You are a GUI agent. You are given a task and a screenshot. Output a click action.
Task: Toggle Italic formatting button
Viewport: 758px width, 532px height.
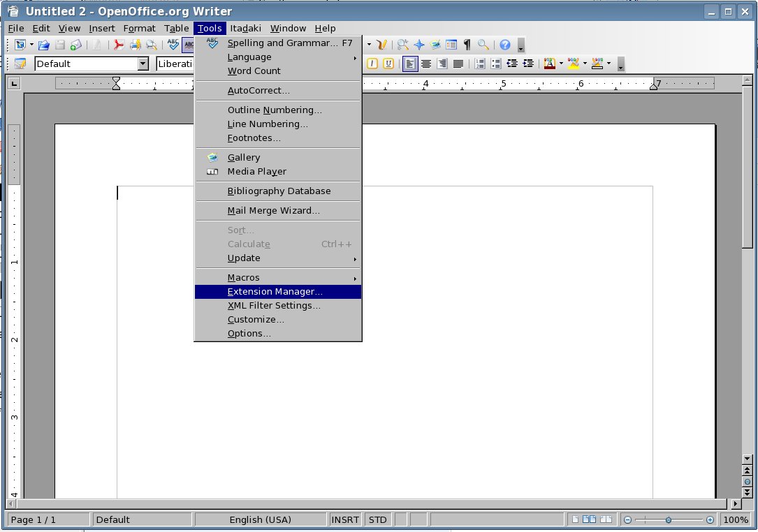(372, 64)
